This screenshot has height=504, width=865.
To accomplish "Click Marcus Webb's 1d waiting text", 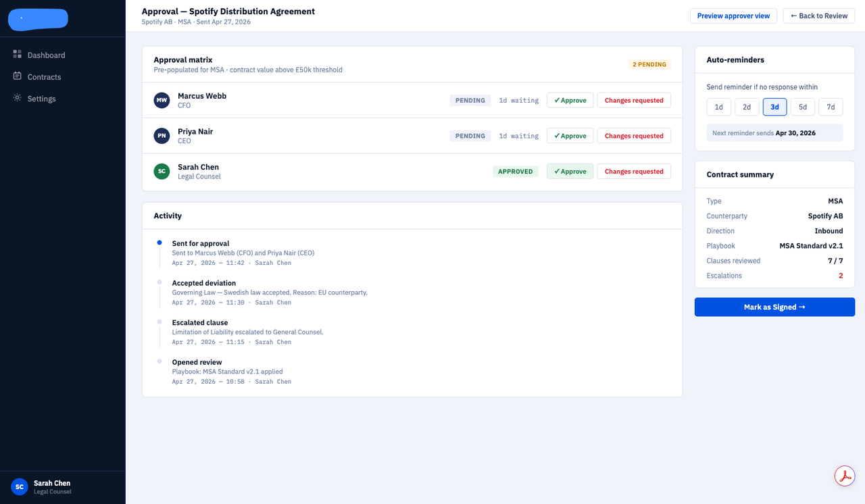I will coord(519,100).
